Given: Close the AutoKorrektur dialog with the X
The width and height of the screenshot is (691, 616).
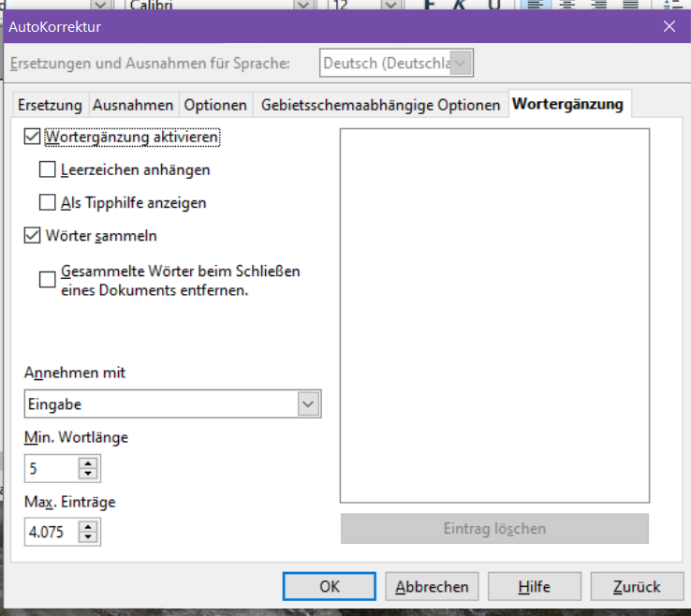Looking at the screenshot, I should pyautogui.click(x=669, y=26).
